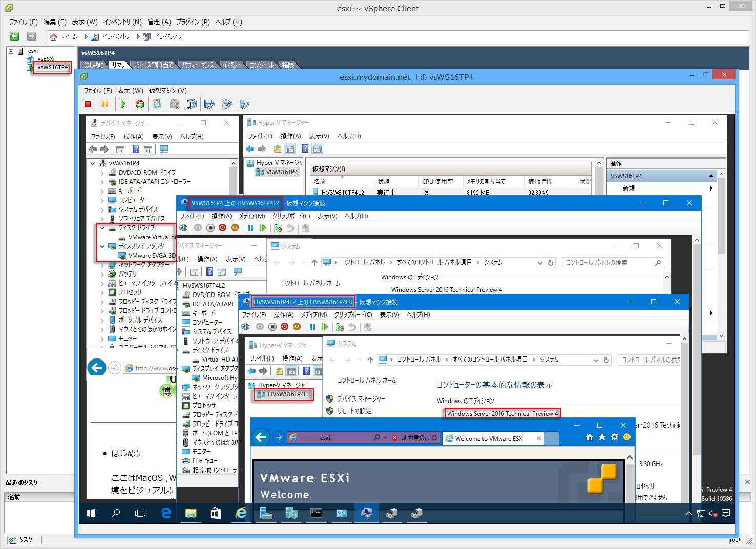This screenshot has height=549, width=756.
Task: Open command prompt icon on guest taskbar
Action: pyautogui.click(x=316, y=513)
